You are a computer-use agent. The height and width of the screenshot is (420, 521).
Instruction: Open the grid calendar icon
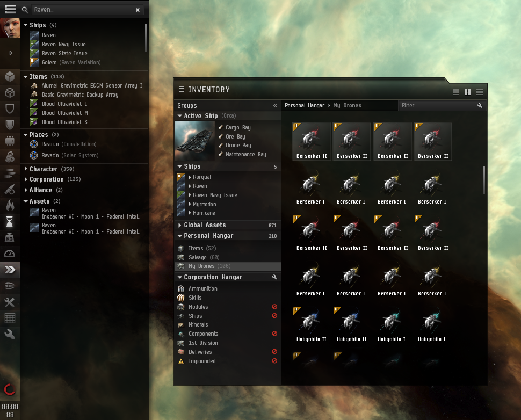[x=10, y=318]
